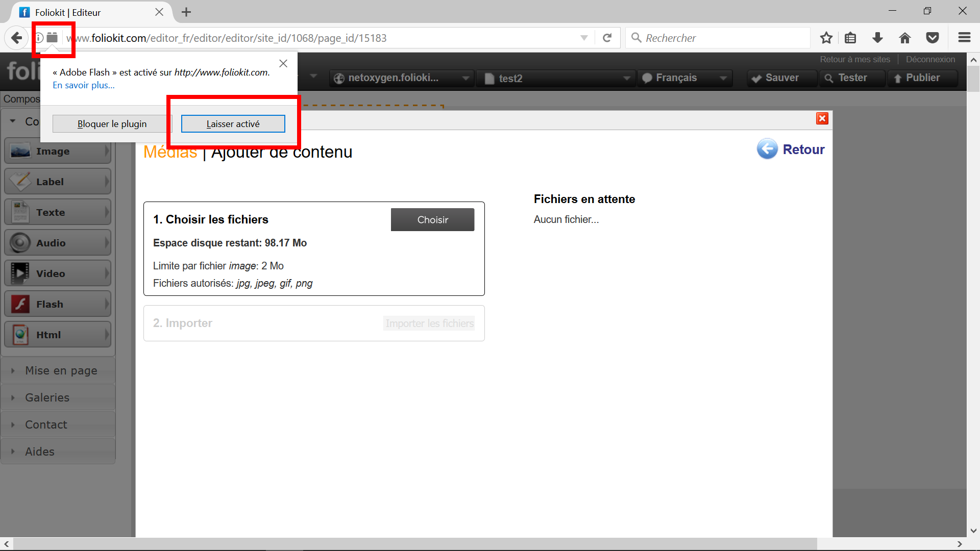Select the Audio component item
This screenshot has width=980, height=551.
coord(58,243)
